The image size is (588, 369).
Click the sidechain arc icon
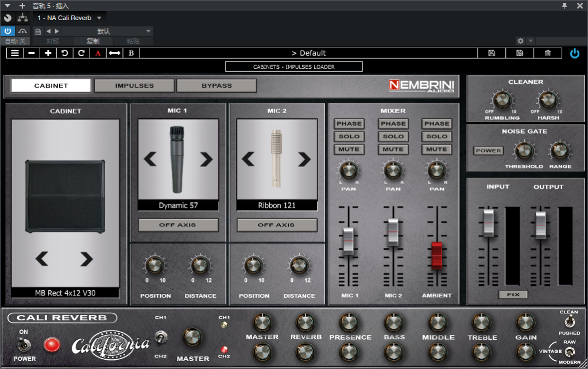[x=22, y=31]
